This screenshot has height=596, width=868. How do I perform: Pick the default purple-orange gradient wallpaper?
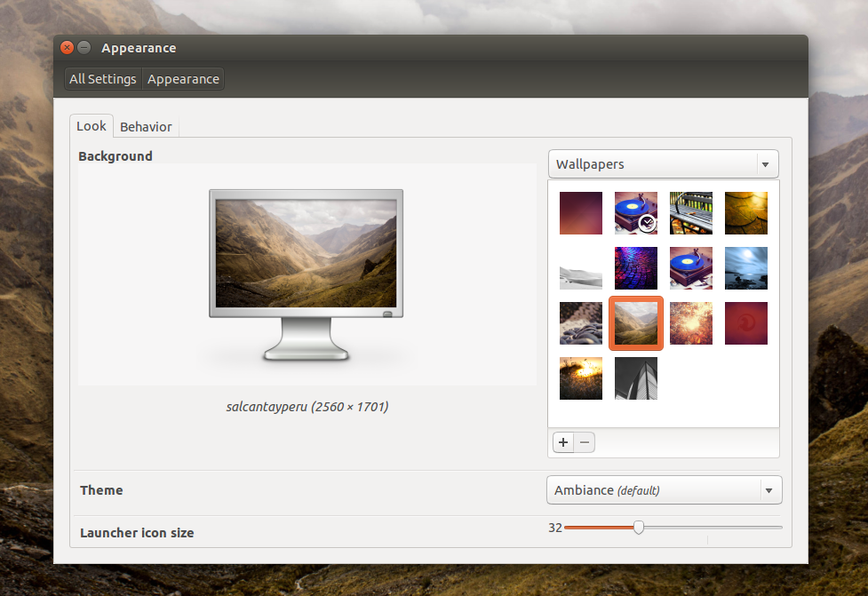click(x=581, y=213)
